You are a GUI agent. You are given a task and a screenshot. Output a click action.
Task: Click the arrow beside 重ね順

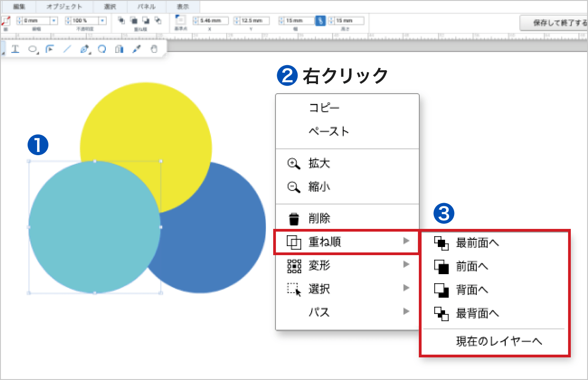406,242
